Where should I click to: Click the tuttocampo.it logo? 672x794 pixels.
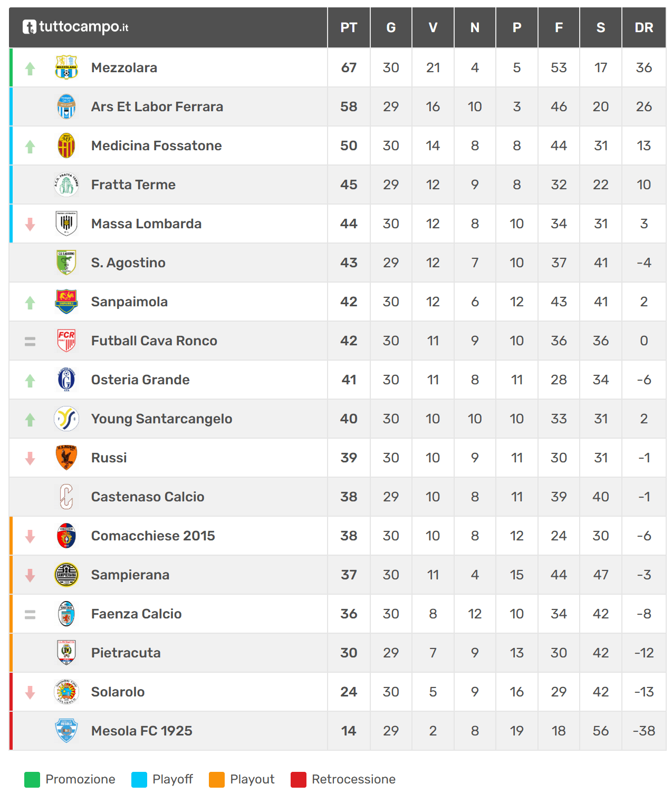tap(75, 27)
